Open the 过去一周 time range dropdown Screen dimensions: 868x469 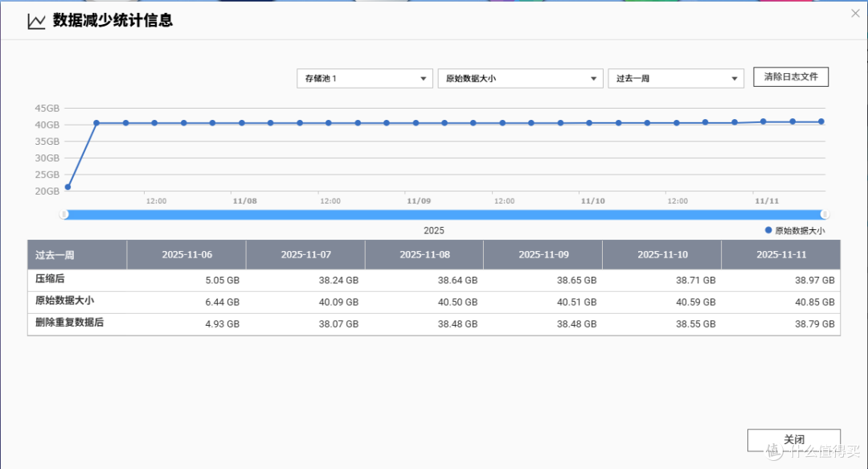pos(676,78)
